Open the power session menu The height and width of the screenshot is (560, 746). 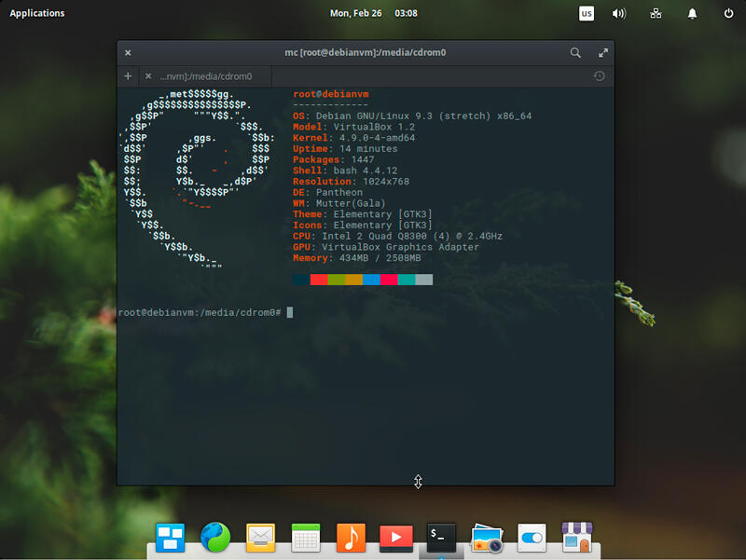point(728,13)
